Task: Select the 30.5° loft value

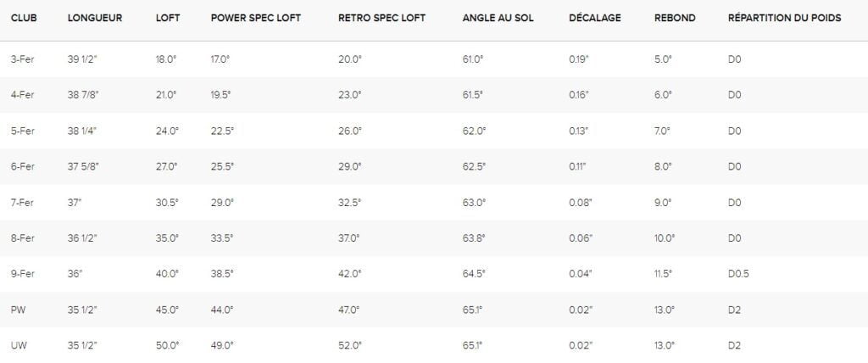Action: pyautogui.click(x=167, y=203)
